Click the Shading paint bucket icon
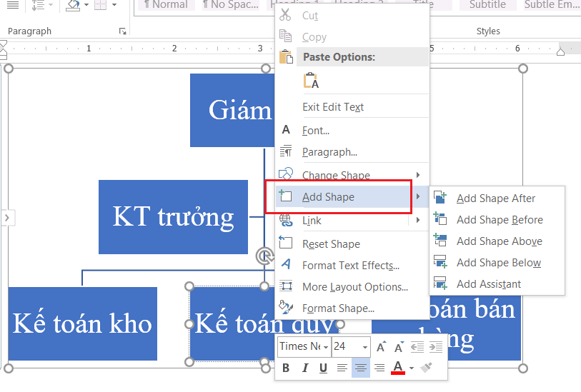Viewport: 581px width, 392px height. click(x=73, y=5)
